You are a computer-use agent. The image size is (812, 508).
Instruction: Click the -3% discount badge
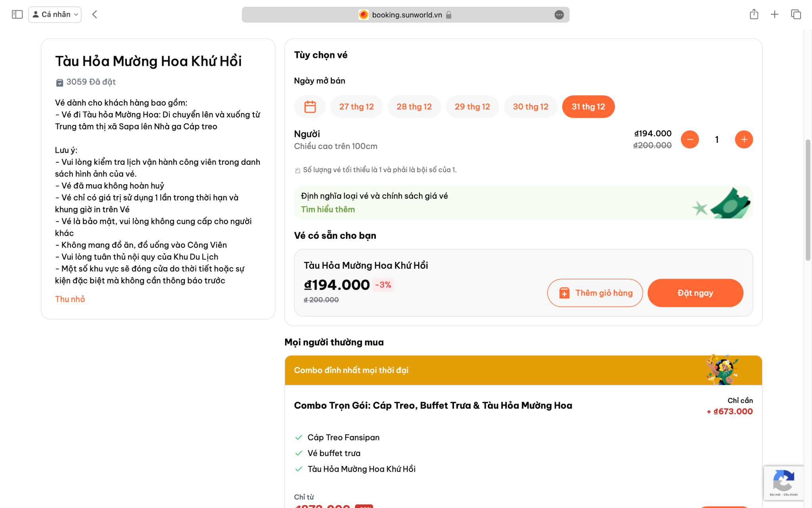[383, 285]
